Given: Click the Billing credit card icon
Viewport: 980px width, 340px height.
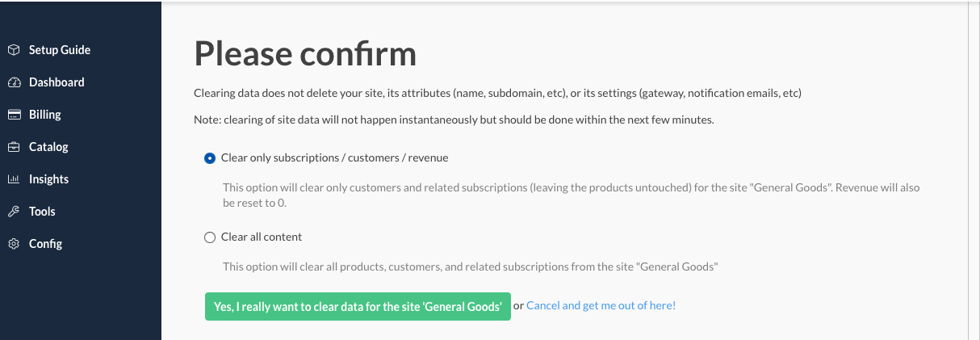Looking at the screenshot, I should point(14,115).
